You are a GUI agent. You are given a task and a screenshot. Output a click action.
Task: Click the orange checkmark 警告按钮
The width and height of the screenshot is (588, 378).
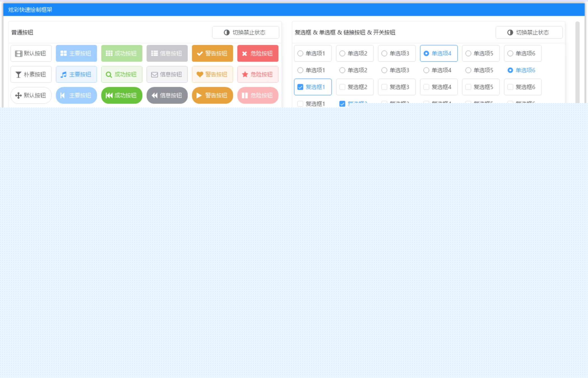pos(212,53)
